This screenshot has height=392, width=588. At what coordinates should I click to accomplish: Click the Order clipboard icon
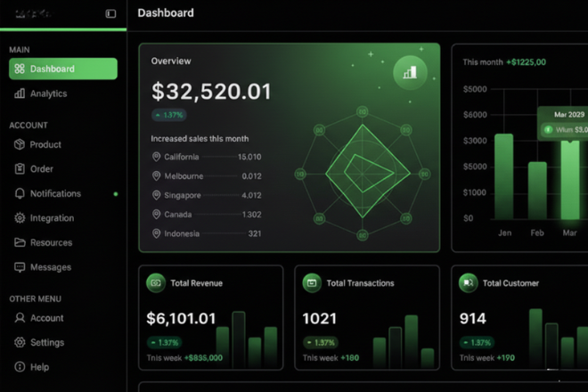coord(20,168)
